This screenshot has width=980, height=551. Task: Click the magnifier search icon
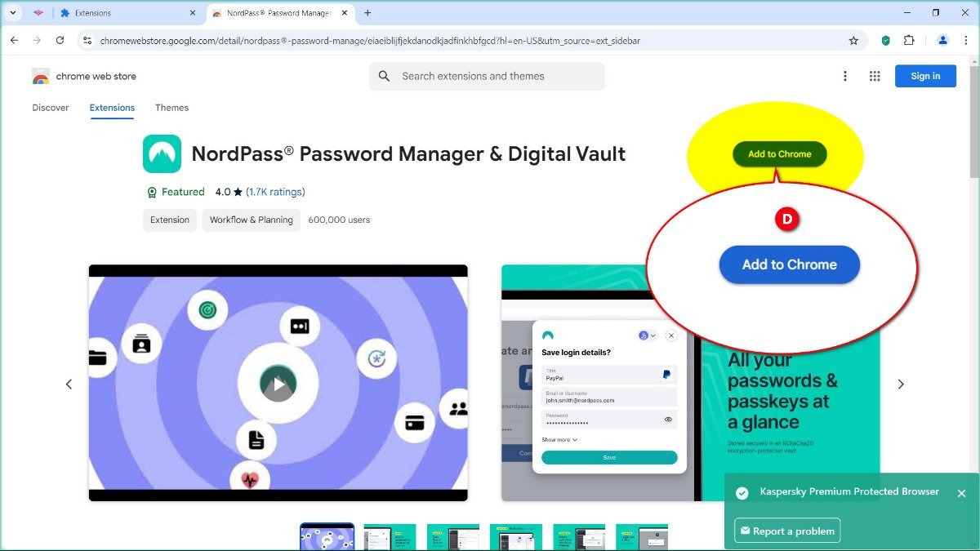tap(385, 76)
